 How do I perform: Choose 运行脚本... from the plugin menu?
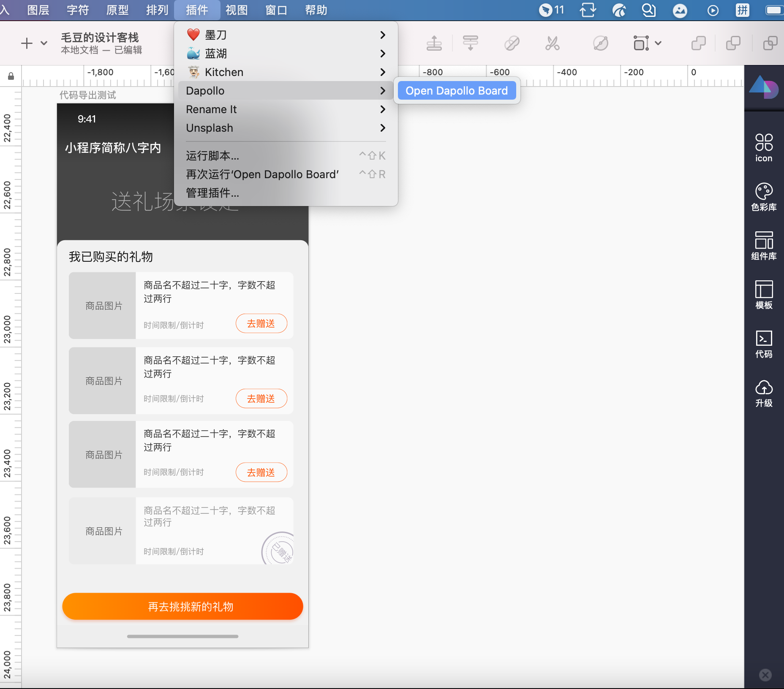(286, 156)
